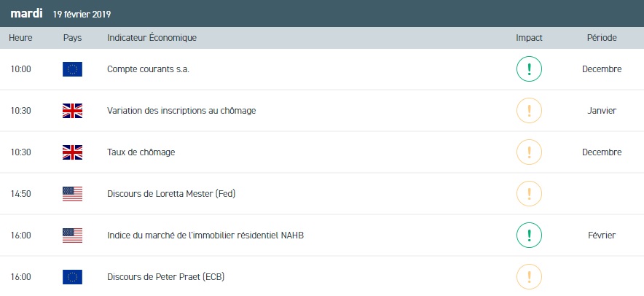The height and width of the screenshot is (296, 644).
Task: Click the EU flag beside Compte courants s.a.
Action: [x=72, y=69]
